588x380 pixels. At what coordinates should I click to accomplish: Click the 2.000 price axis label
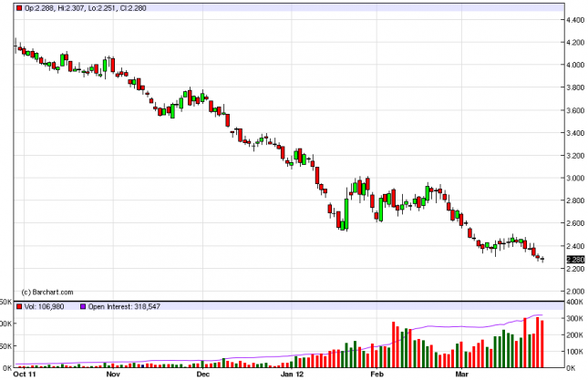point(575,292)
